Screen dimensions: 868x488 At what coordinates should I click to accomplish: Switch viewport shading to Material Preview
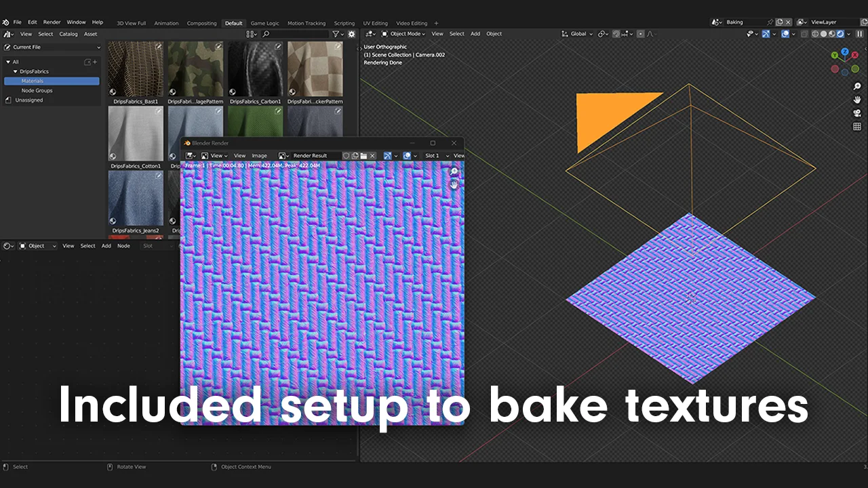point(831,34)
